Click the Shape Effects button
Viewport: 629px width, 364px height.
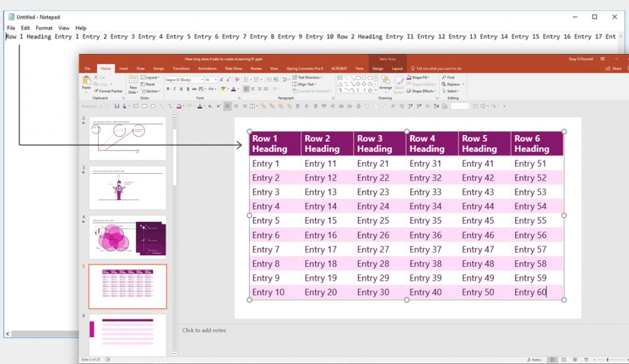point(423,91)
